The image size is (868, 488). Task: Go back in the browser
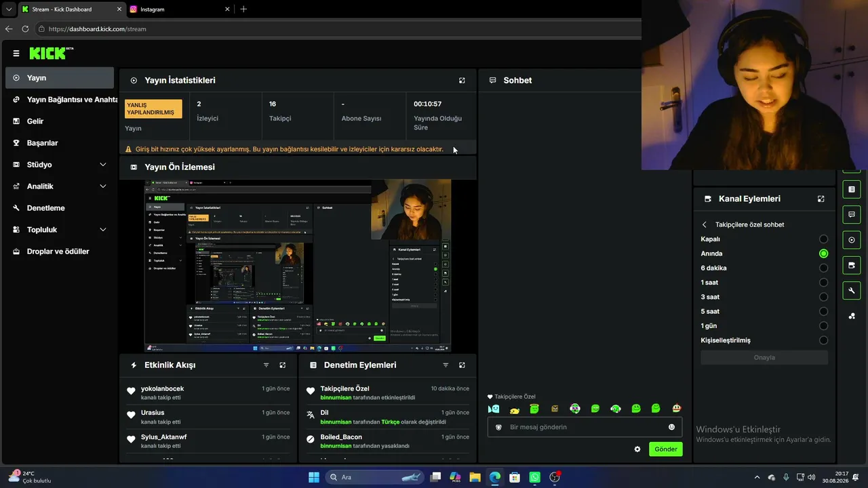coord(9,29)
